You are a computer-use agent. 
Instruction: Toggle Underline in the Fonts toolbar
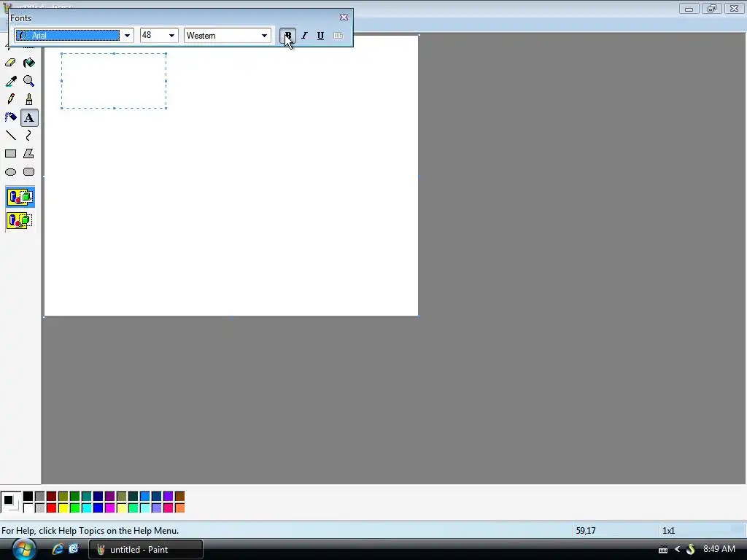point(321,36)
